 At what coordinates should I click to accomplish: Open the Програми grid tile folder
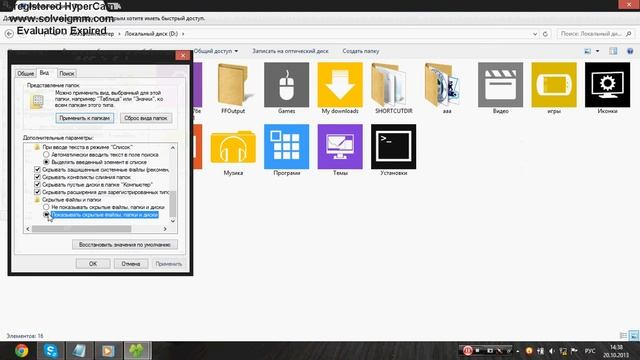click(x=287, y=150)
